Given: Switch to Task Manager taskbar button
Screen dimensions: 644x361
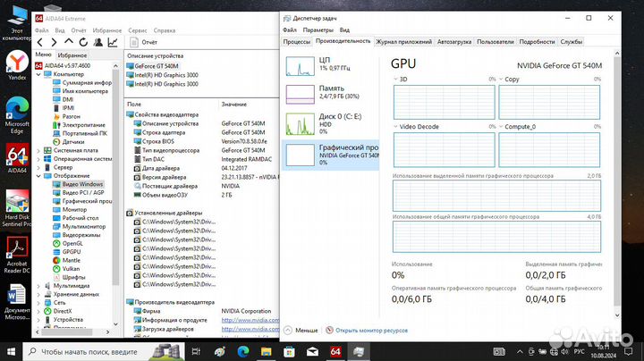Looking at the screenshot, I should 359,351.
